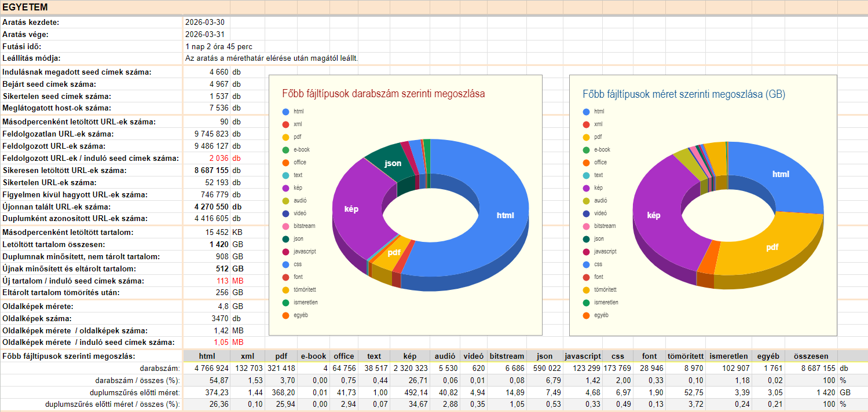Click the red 2 036 value cell
Viewport: 868px width, 412px height.
coord(219,158)
